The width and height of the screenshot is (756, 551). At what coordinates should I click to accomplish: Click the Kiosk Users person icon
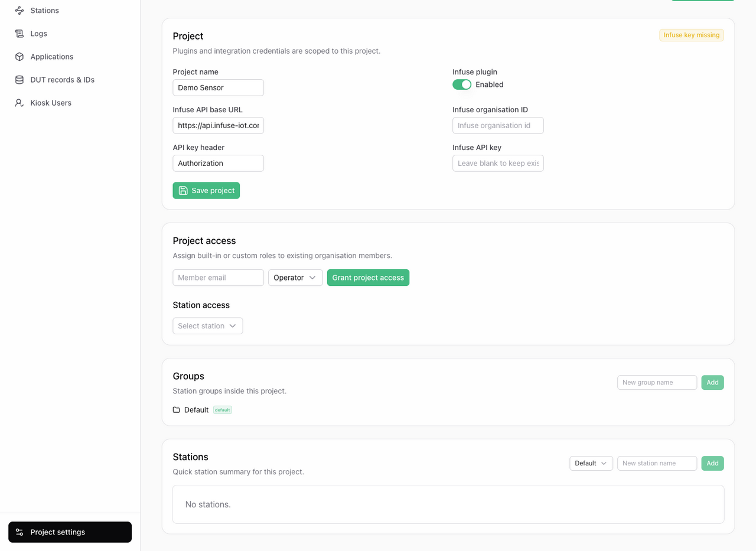(x=19, y=103)
